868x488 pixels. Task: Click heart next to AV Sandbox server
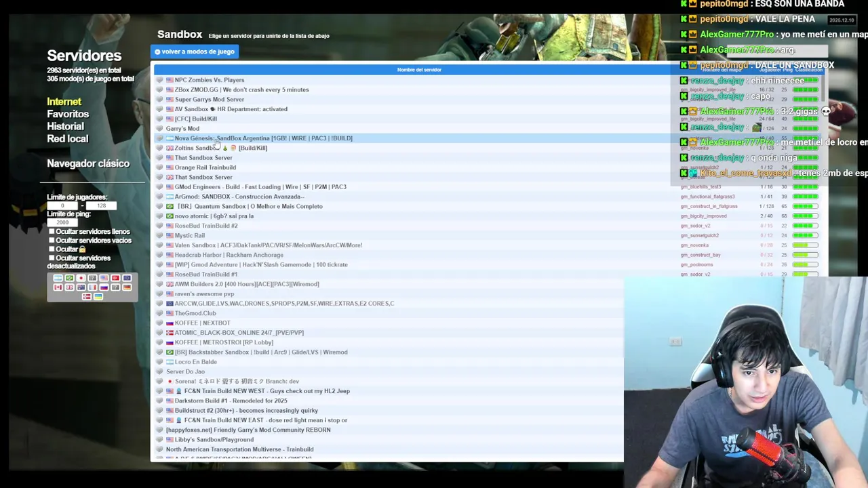(x=160, y=109)
